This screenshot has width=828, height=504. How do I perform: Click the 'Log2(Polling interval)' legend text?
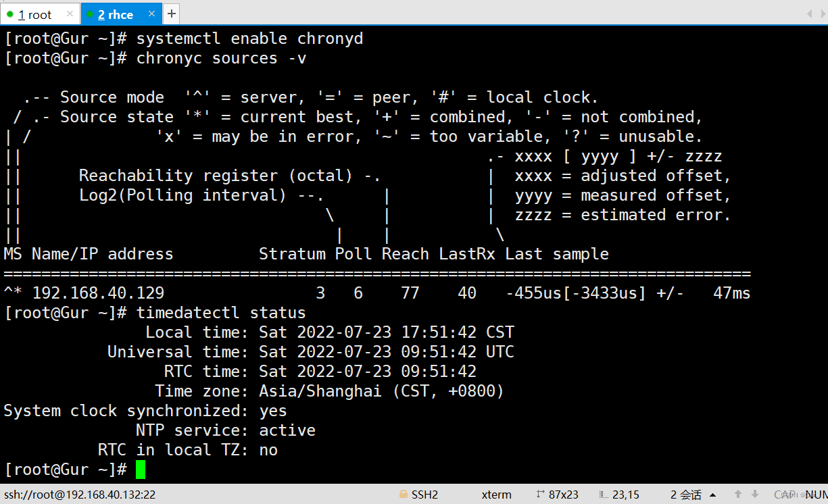point(183,195)
